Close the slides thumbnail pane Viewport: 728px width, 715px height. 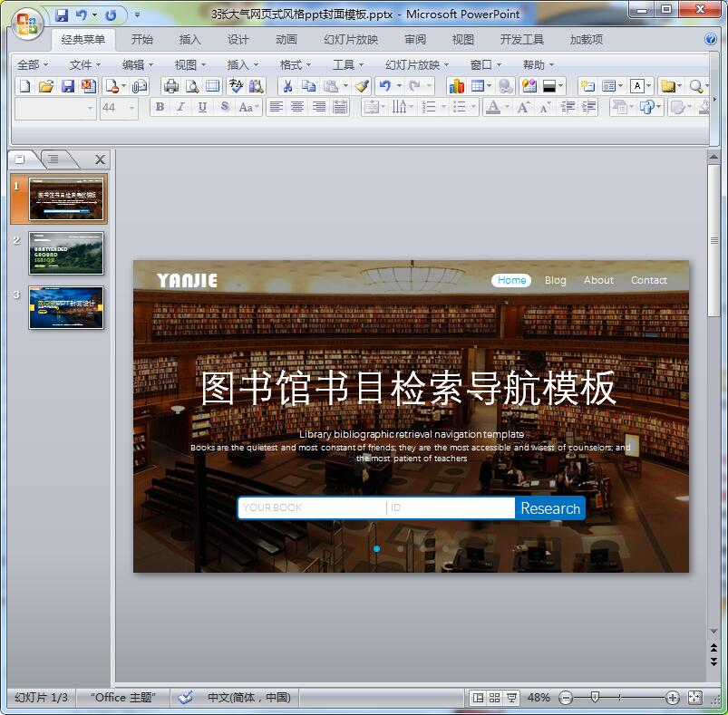click(x=100, y=159)
